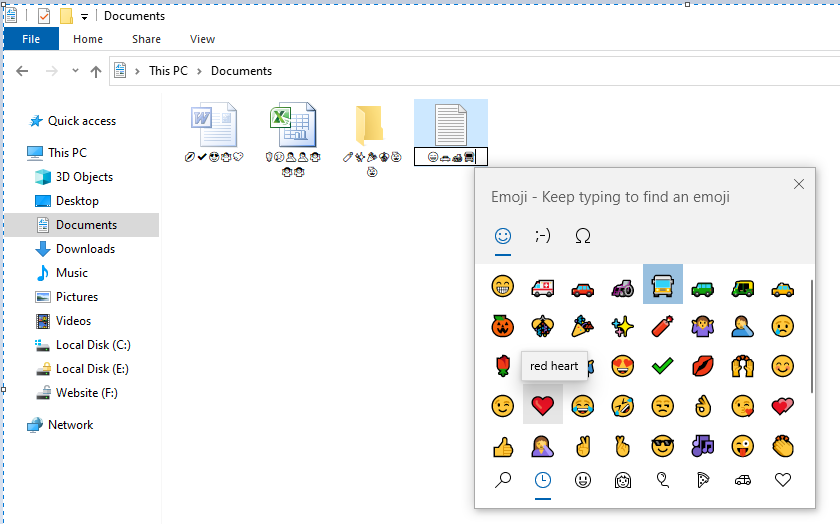
Task: Open emoji search magnifier category
Action: pyautogui.click(x=502, y=480)
